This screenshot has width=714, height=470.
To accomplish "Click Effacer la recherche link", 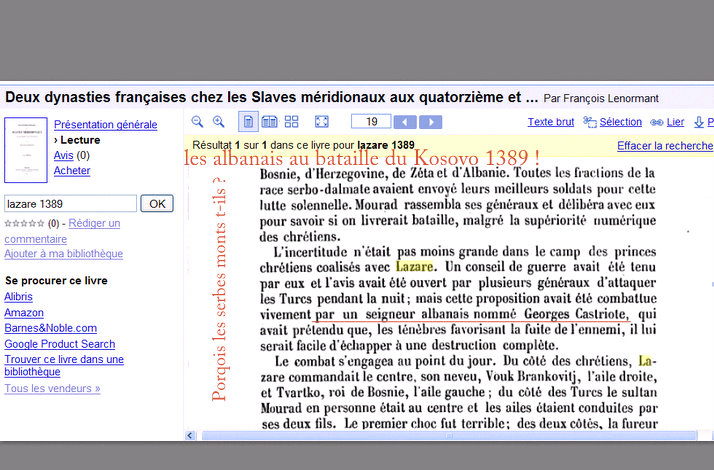I will 664,146.
